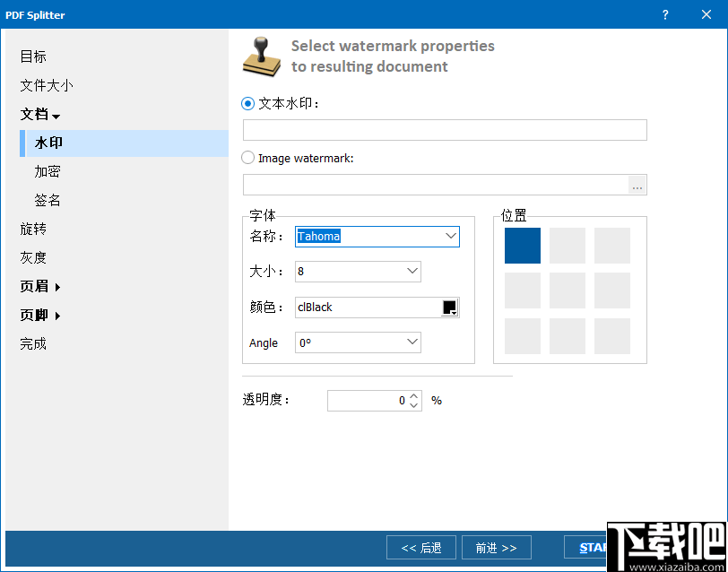Viewport: 728px width, 572px height.
Task: Open the 目标 page in sidebar
Action: tap(32, 56)
